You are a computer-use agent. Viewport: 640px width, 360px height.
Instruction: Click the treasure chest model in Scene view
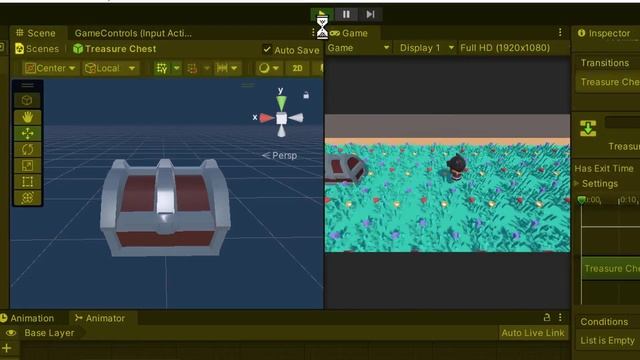click(x=165, y=208)
